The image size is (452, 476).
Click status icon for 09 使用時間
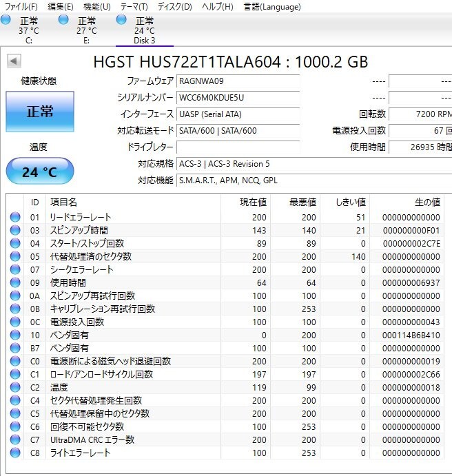coord(15,282)
